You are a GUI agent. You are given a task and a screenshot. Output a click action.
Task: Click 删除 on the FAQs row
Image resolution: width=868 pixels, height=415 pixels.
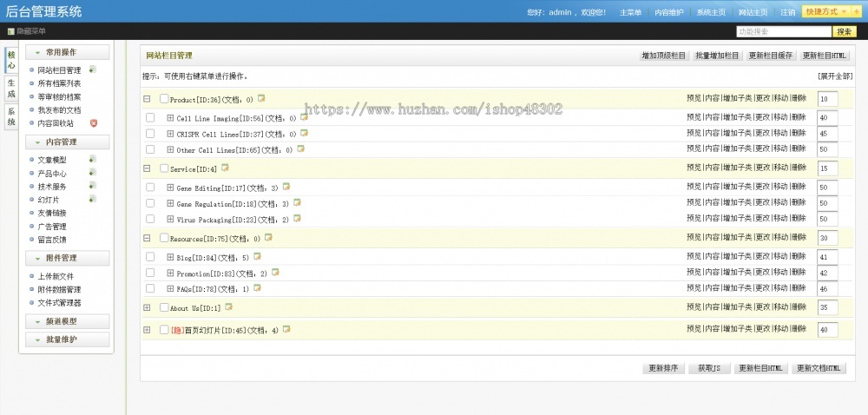799,288
